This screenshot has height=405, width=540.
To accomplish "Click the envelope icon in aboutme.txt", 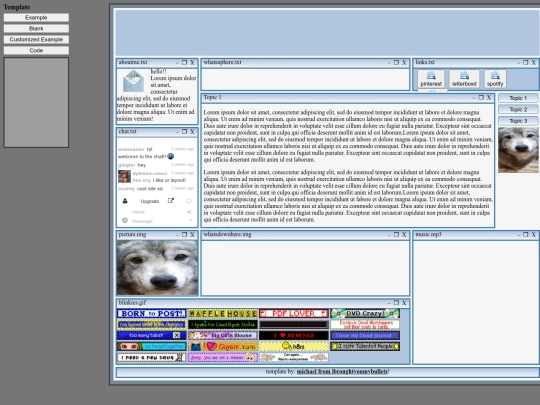I will click(133, 81).
